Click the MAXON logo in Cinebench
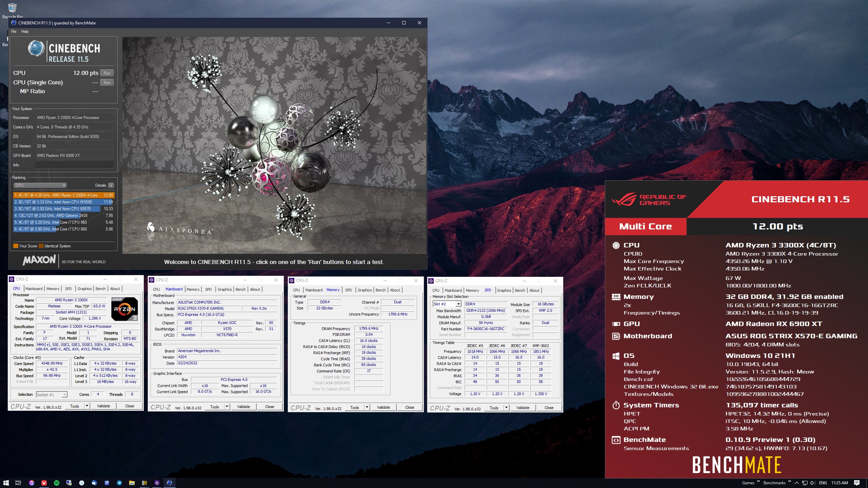Screen dimensions: 868x488 coord(39,260)
